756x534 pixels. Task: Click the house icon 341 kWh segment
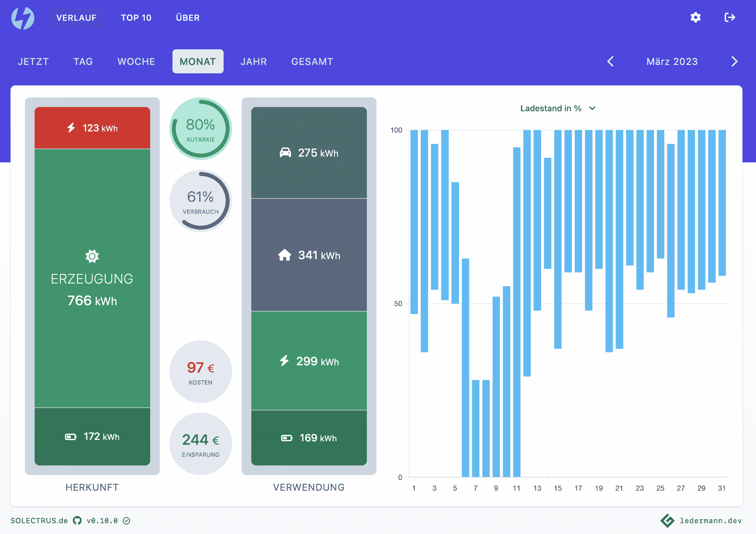[x=308, y=255]
